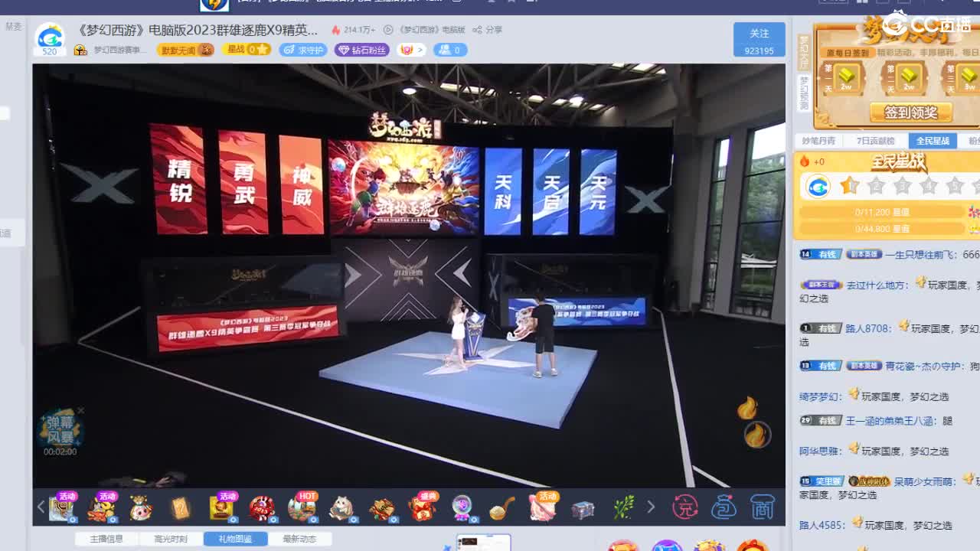This screenshot has width=980, height=551.
Task: Click the 0/44,800 星值 progress bar
Action: point(883,229)
